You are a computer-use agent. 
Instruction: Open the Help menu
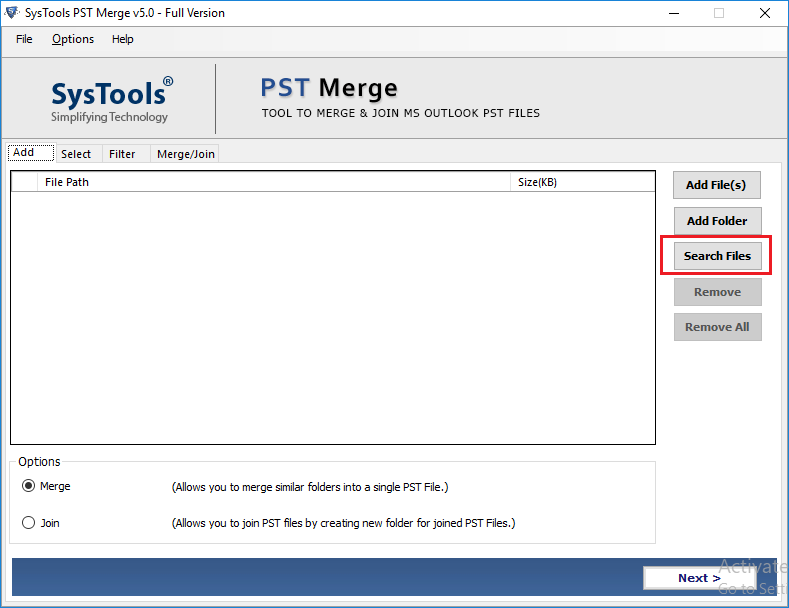(x=122, y=39)
